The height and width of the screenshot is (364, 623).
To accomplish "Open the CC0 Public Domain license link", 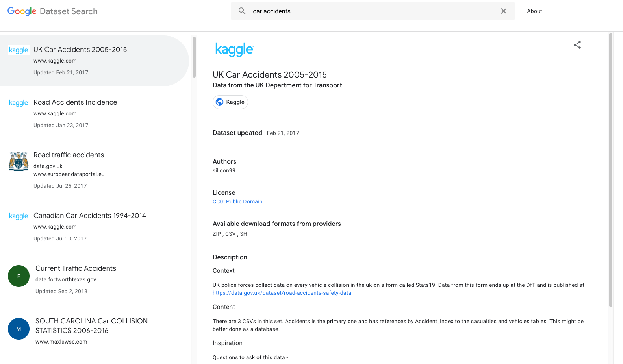I will (x=237, y=201).
